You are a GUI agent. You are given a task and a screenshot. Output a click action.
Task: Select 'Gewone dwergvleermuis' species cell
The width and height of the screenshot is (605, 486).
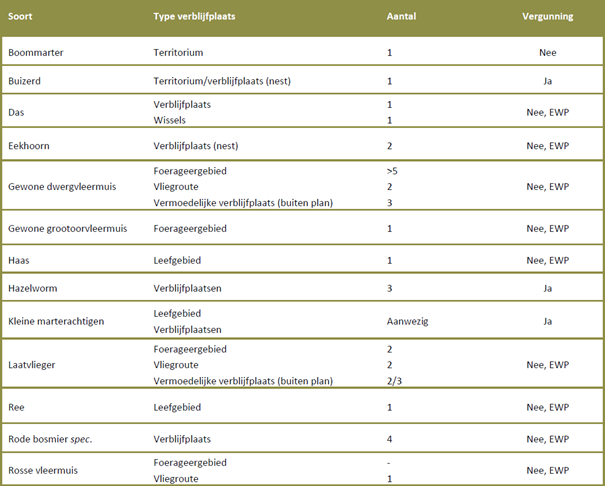62,187
